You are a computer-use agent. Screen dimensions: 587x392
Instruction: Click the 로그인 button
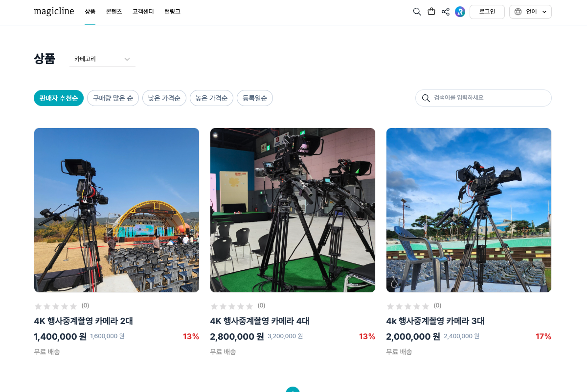(x=487, y=12)
